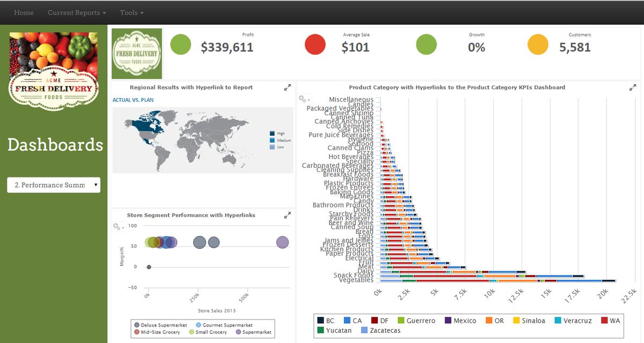644x343 pixels.
Task: Click the Yucatan green legend swatch
Action: 320,330
